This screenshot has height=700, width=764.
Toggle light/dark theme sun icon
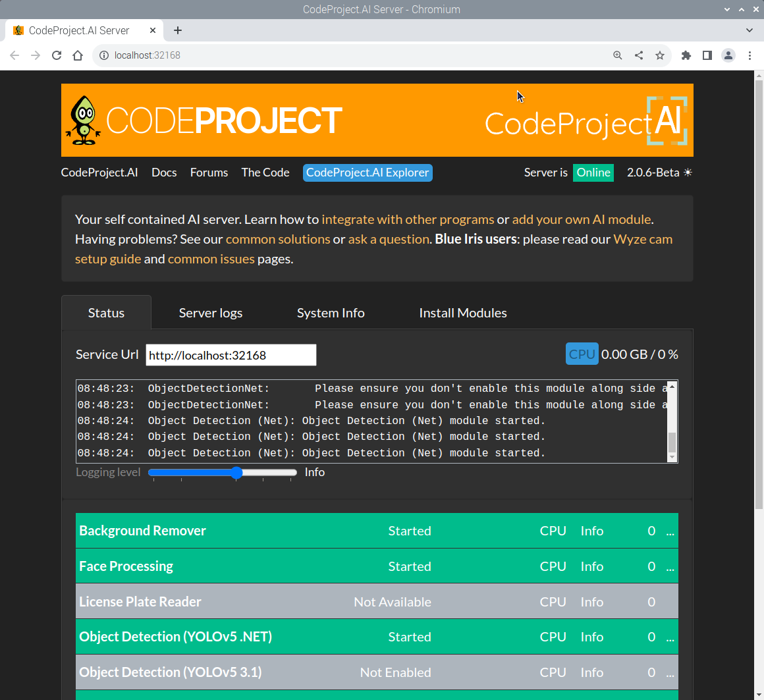point(688,173)
